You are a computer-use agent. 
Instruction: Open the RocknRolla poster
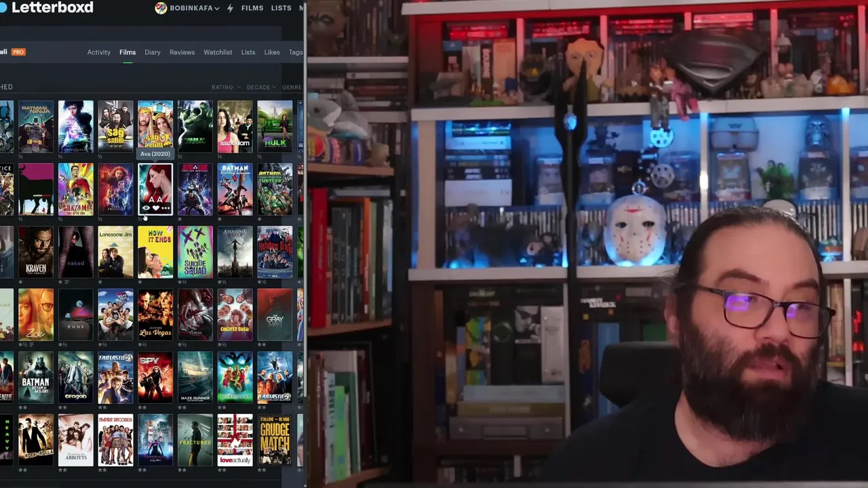(x=36, y=440)
